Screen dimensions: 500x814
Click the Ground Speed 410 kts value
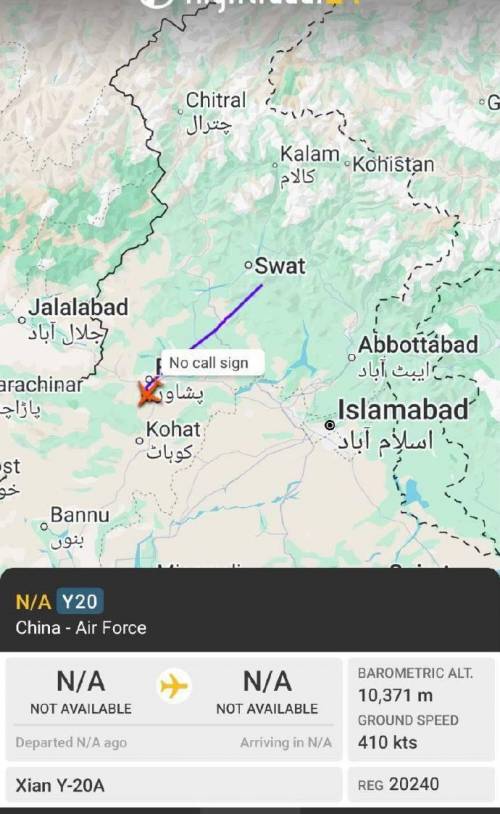tap(387, 742)
